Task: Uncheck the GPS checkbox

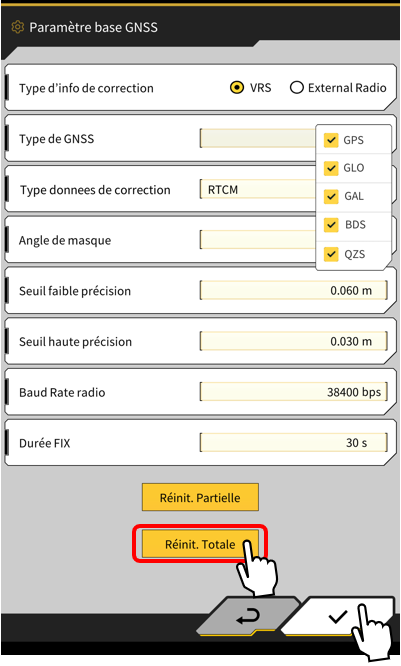Action: click(331, 140)
